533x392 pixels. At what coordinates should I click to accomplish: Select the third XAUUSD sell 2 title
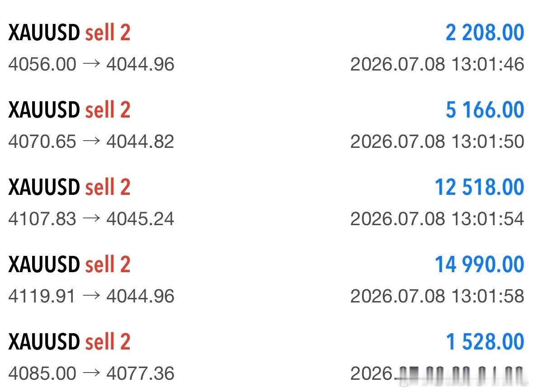tap(69, 187)
